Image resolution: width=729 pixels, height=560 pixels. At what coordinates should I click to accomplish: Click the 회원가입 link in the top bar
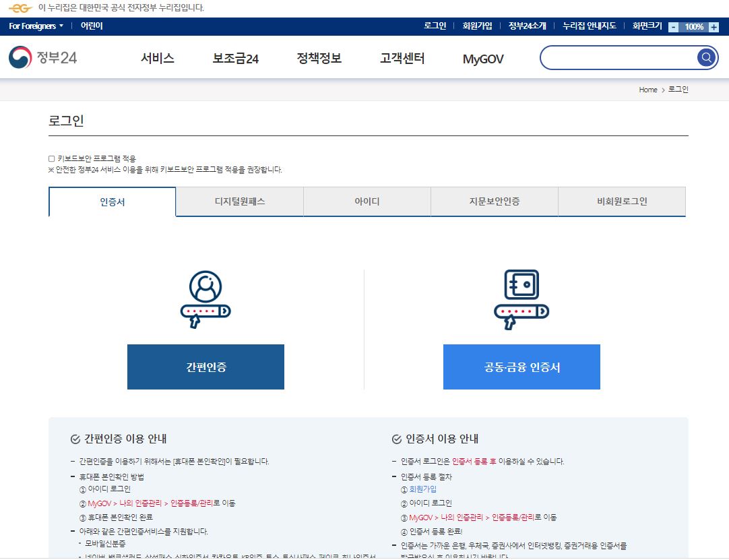coord(476,26)
